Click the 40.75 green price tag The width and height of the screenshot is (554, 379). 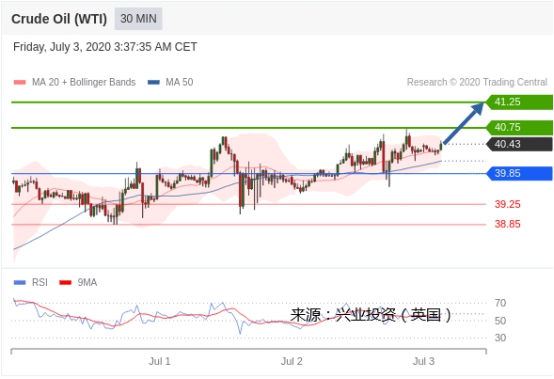click(519, 127)
